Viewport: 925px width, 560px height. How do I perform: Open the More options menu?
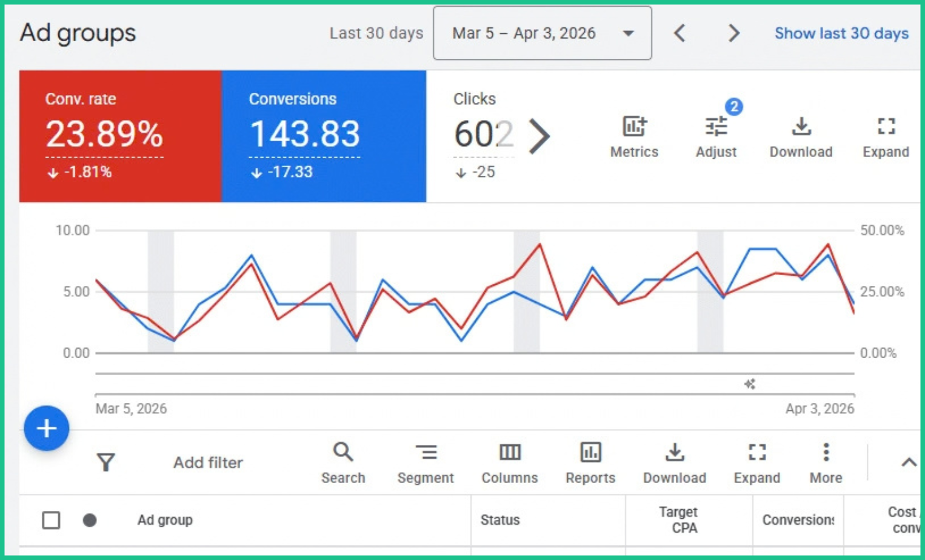(826, 463)
